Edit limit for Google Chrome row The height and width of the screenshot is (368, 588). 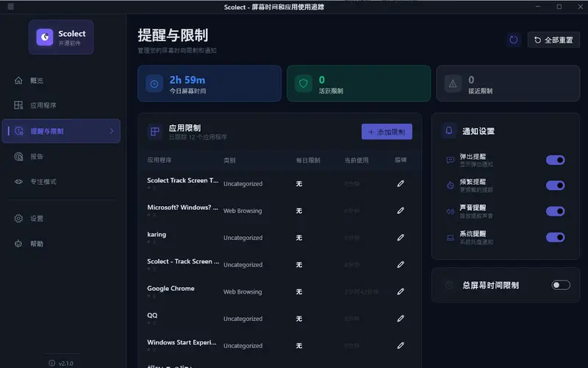pos(401,291)
